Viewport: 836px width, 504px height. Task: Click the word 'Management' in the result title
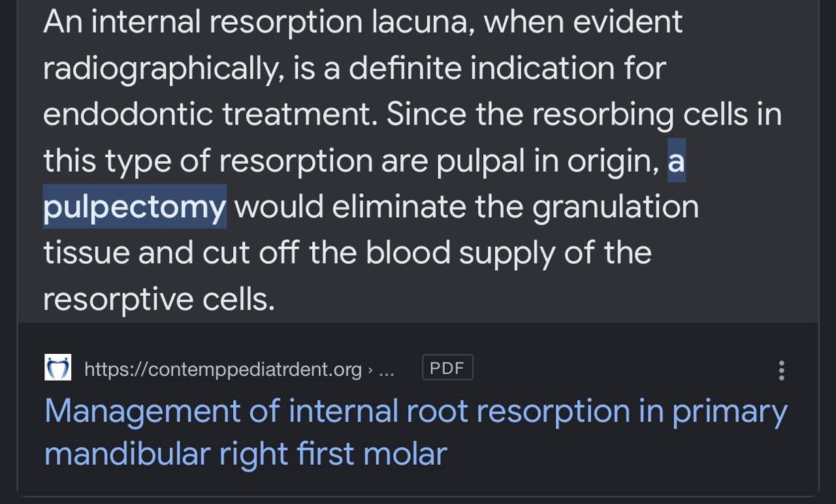162,411
